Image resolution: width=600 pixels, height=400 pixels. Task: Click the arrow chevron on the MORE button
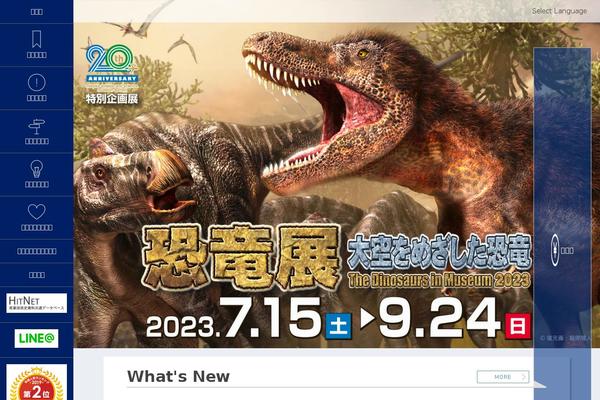coord(523,377)
